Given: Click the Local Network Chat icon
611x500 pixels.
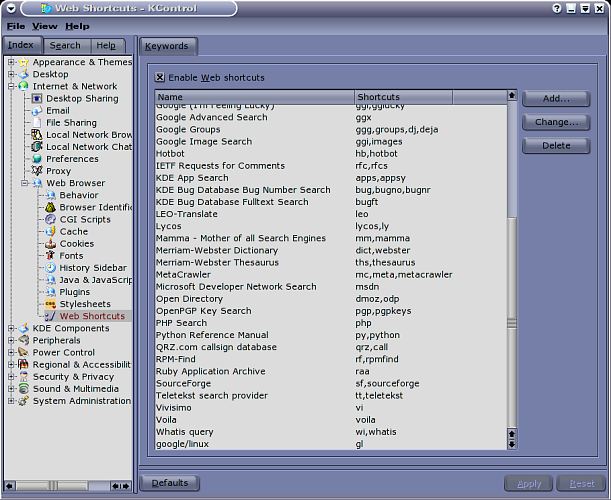Looking at the screenshot, I should 37,147.
